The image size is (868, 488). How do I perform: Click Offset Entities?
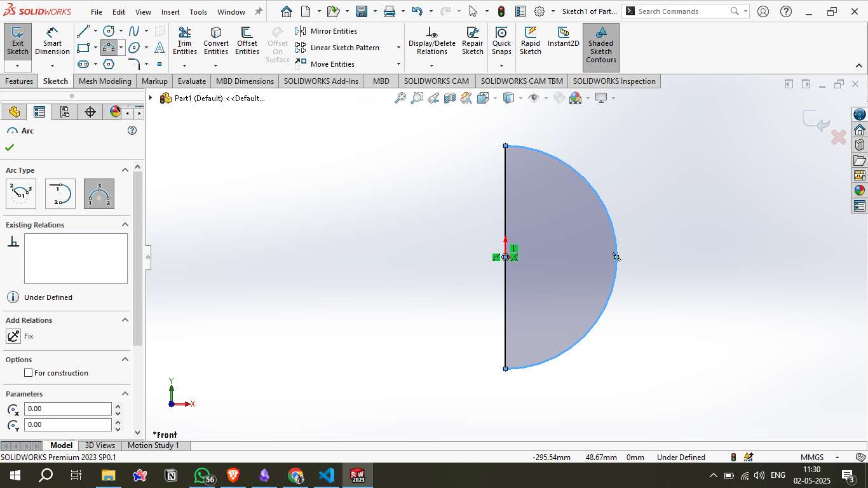tap(247, 41)
